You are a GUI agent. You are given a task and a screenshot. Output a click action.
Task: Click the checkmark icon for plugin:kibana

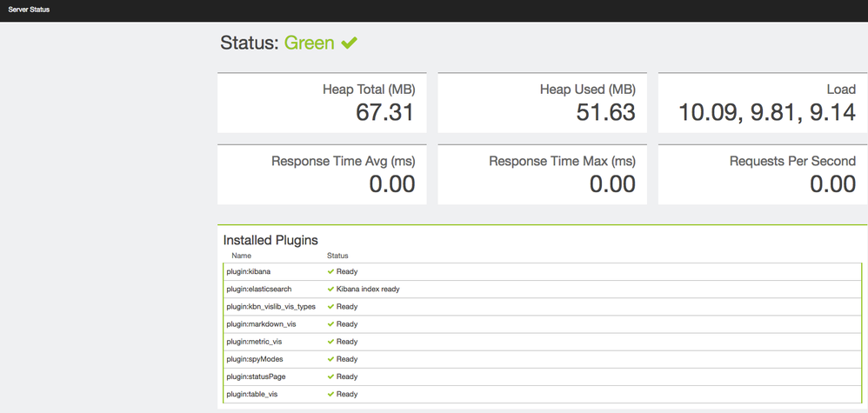point(331,272)
